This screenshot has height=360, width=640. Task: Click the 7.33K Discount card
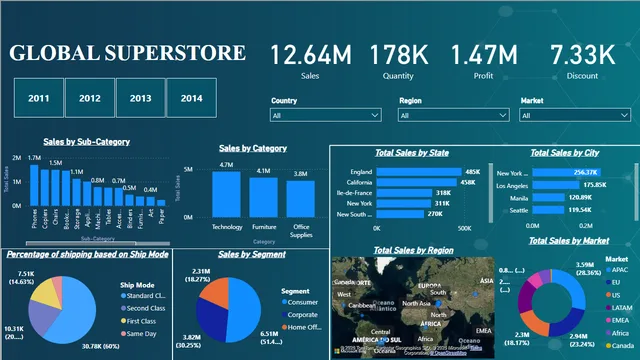(582, 61)
